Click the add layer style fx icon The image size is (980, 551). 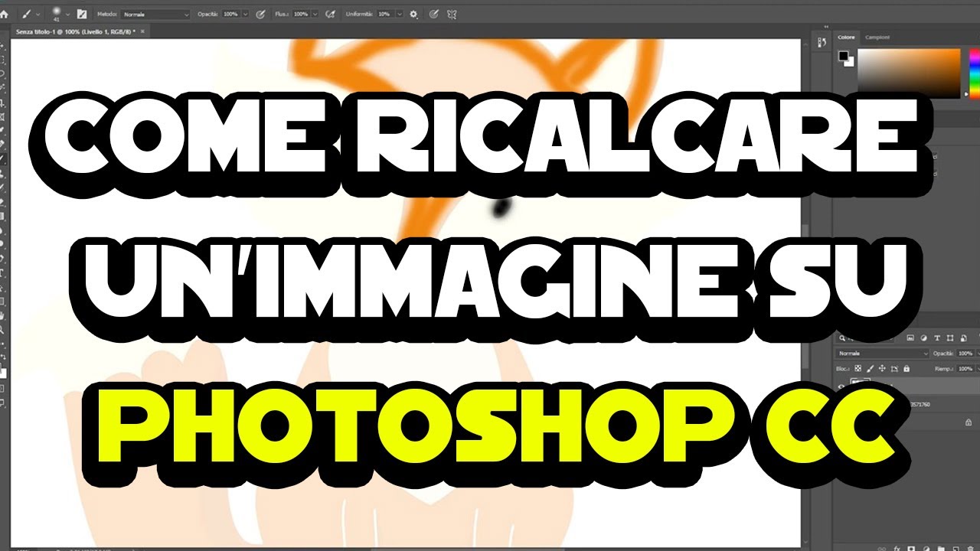pos(897,549)
